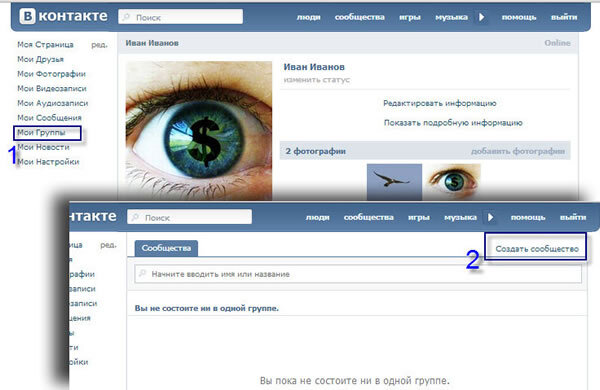The image size is (600, 390).
Task: Open 'помощь' in the lower window header
Action: [528, 217]
